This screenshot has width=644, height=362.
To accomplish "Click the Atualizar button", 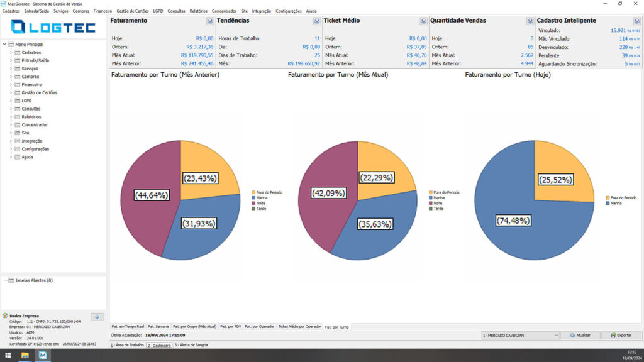I will (x=580, y=336).
